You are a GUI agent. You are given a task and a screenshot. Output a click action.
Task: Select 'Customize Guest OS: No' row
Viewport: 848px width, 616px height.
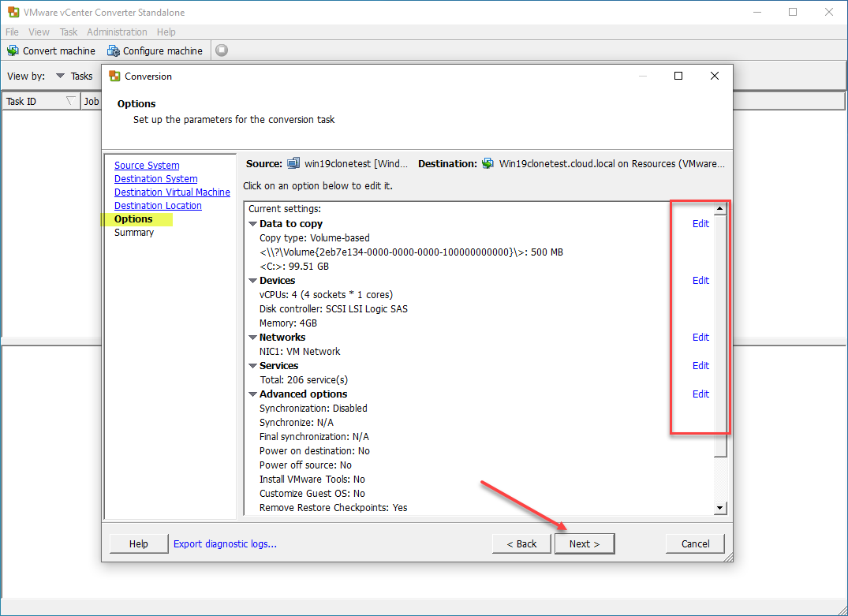[312, 494]
